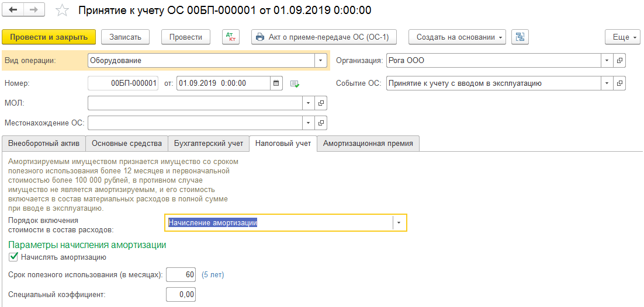The image size is (644, 307).
Task: Add document to favorites with star icon
Action: tap(61, 11)
